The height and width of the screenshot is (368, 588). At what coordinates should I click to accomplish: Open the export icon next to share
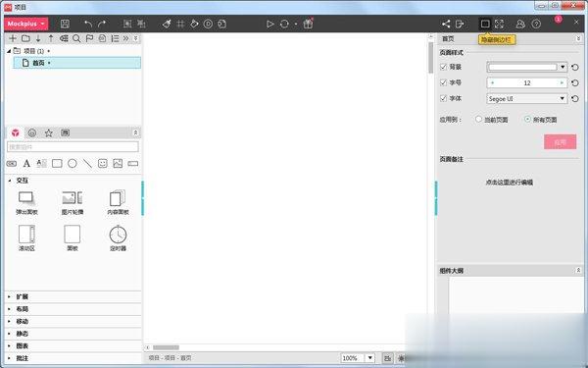460,24
